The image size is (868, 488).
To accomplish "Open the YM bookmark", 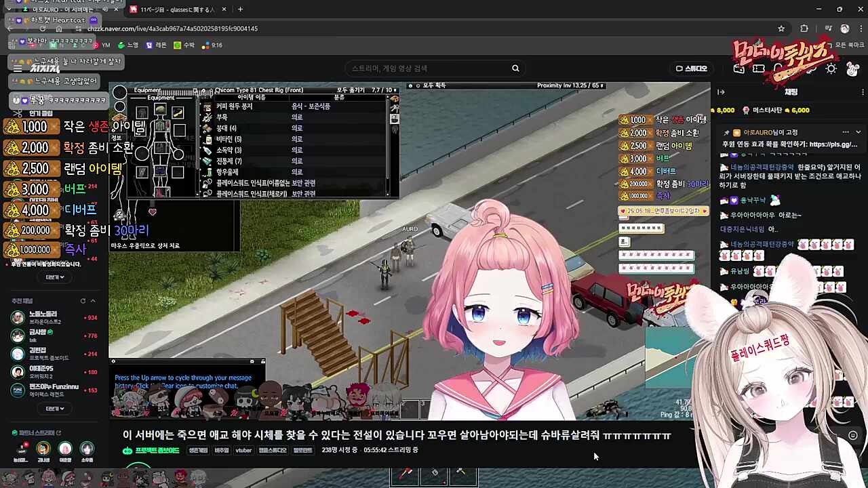I will [101, 45].
